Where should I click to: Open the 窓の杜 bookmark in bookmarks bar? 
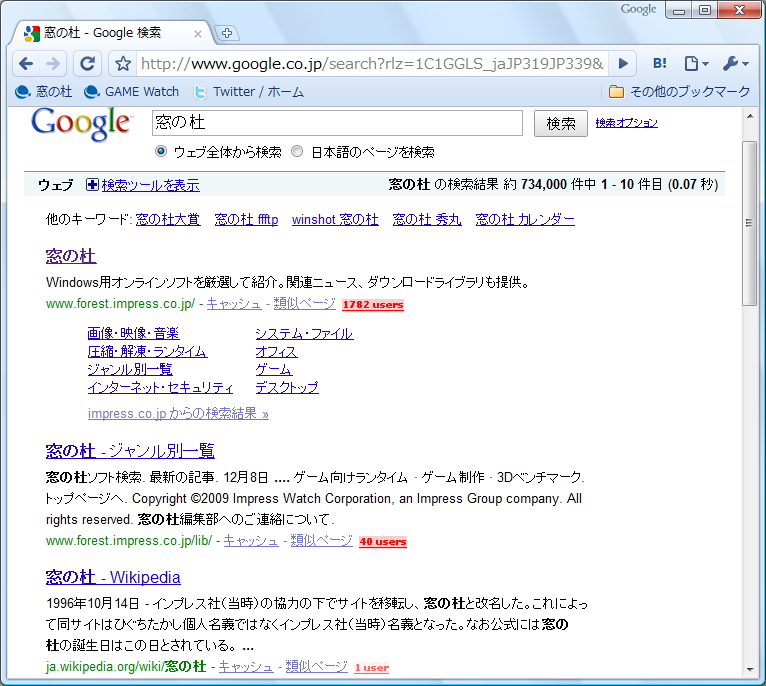(x=44, y=92)
